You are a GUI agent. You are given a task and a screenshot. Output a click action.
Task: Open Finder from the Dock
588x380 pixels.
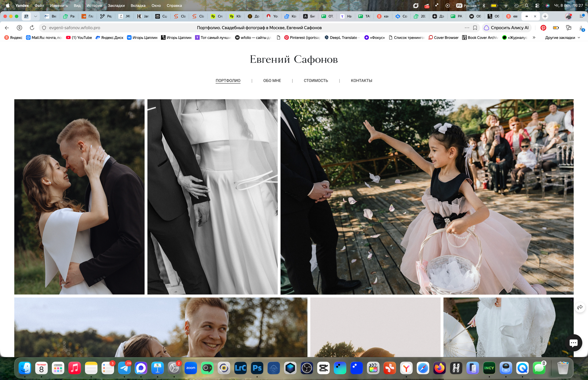(x=25, y=368)
